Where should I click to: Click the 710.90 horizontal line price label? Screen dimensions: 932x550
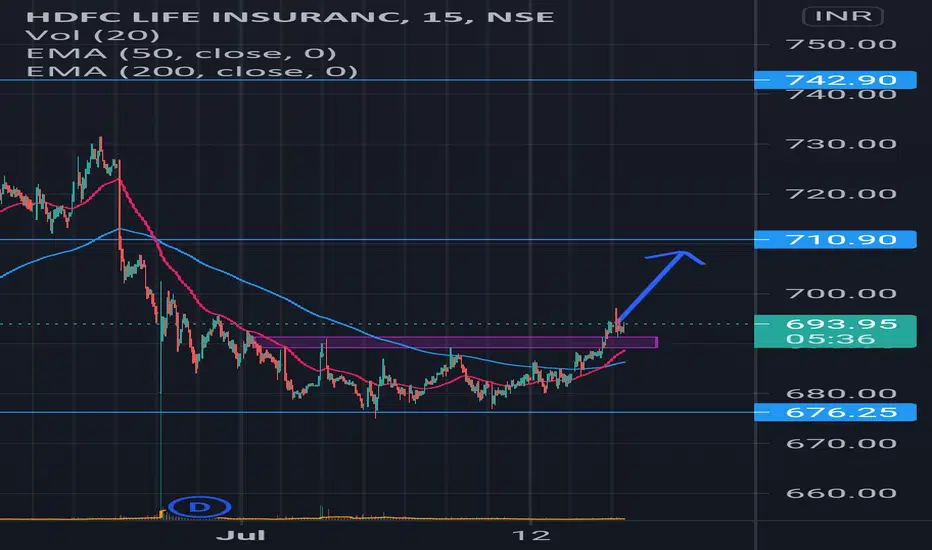835,240
